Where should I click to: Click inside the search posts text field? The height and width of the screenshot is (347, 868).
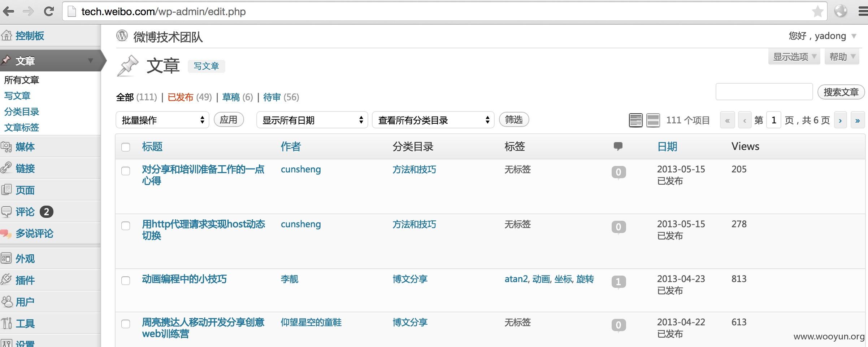[764, 92]
